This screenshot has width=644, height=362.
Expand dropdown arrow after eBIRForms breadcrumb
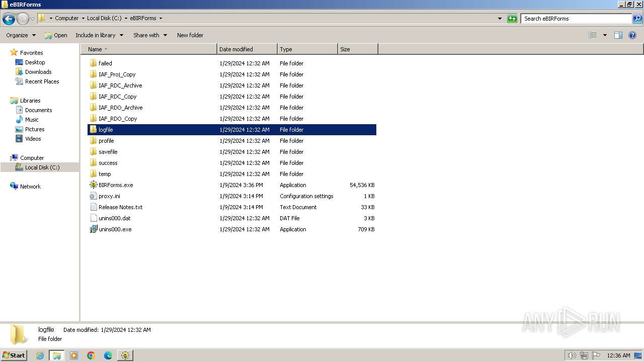161,18
